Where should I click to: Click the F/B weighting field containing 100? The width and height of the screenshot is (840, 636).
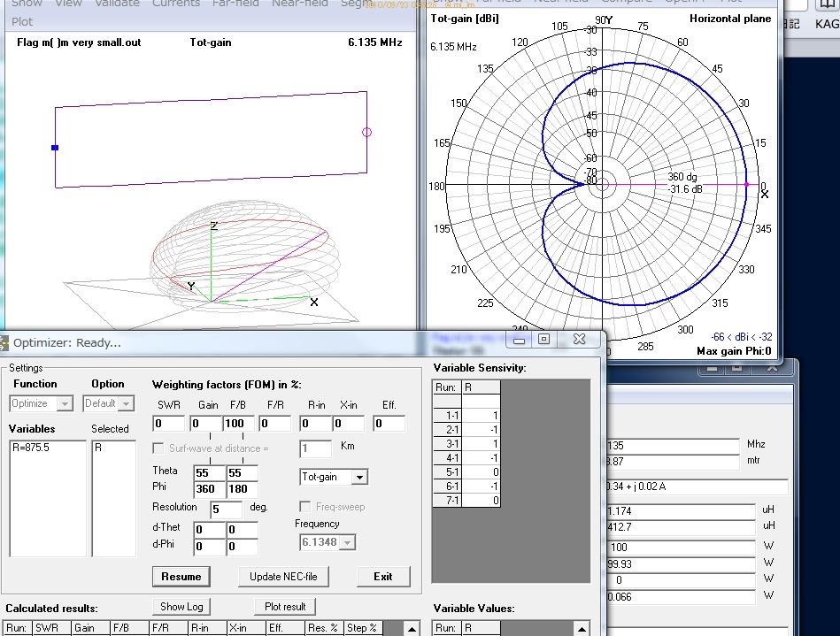point(238,424)
